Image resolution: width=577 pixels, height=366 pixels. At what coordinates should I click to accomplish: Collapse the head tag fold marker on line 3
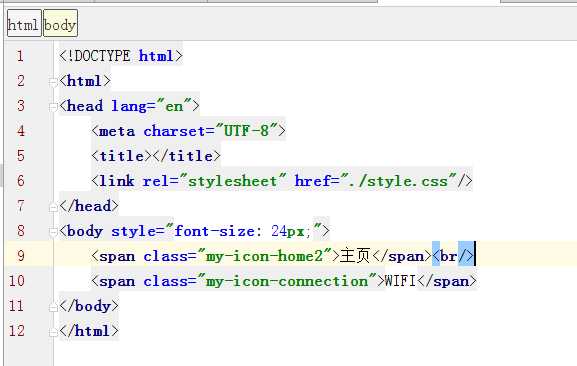pos(53,107)
